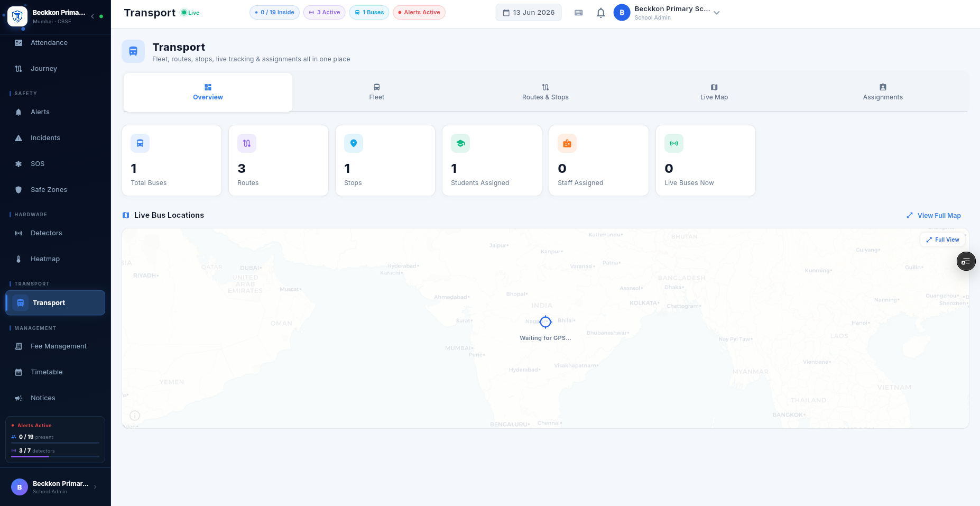Switch to the Overview tab
Image resolution: width=980 pixels, height=506 pixels.
[x=208, y=93]
